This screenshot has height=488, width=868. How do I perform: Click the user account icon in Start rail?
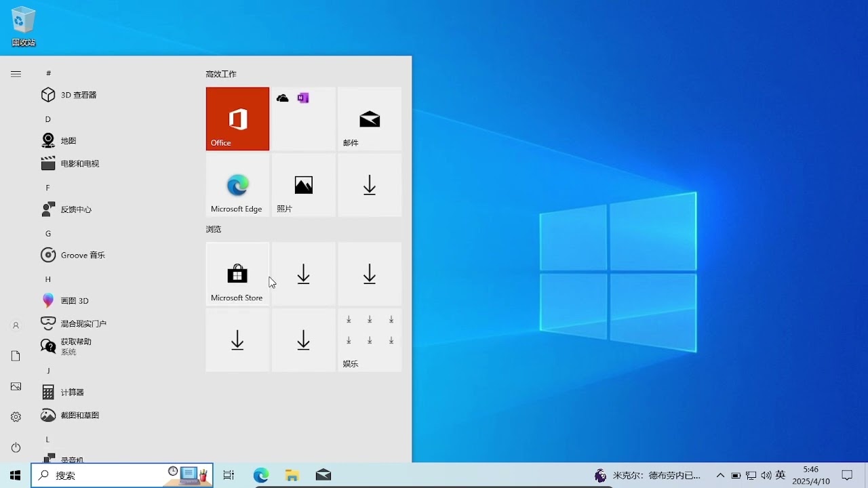[x=16, y=325]
